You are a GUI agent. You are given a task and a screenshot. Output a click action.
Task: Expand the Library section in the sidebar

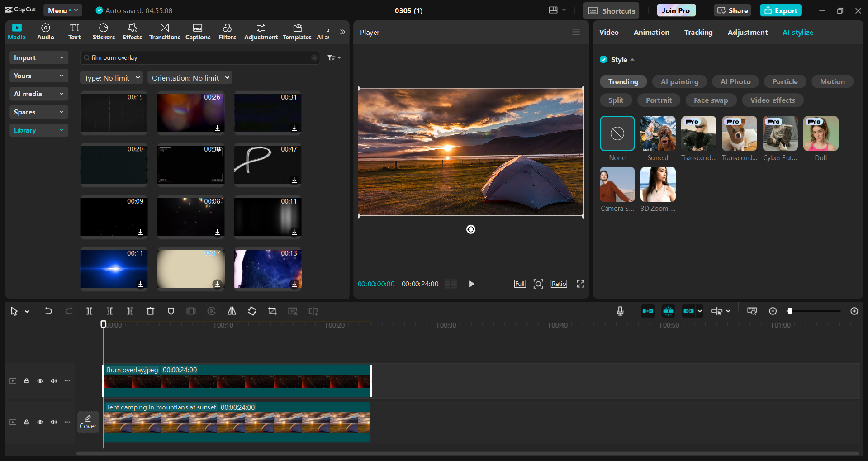coord(38,130)
